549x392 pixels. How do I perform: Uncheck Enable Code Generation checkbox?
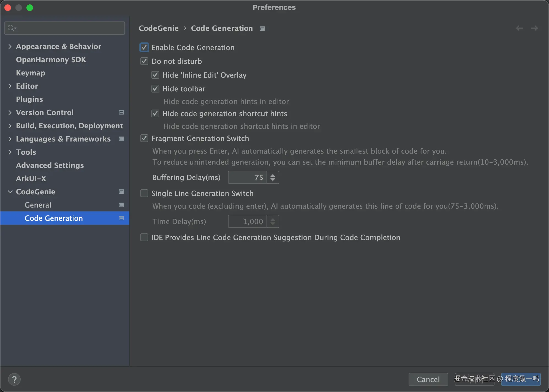click(144, 47)
